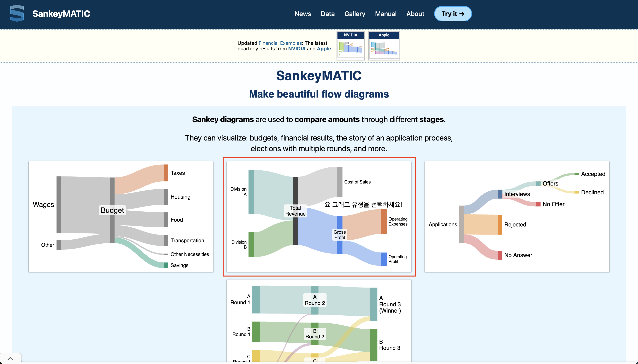Click the NVIDIA text link
The width and height of the screenshot is (638, 364).
[297, 49]
